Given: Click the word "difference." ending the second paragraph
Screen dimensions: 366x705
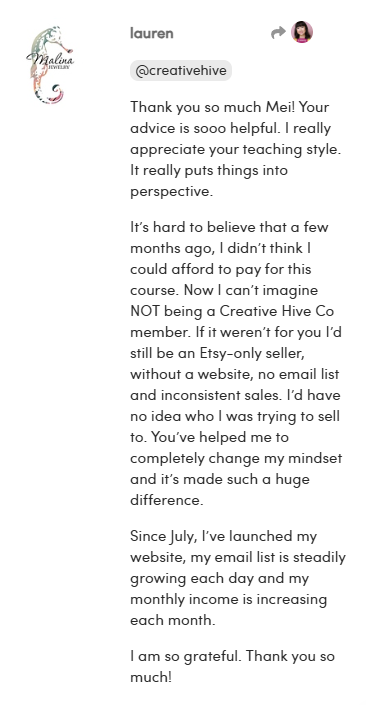Looking at the screenshot, I should point(167,500).
